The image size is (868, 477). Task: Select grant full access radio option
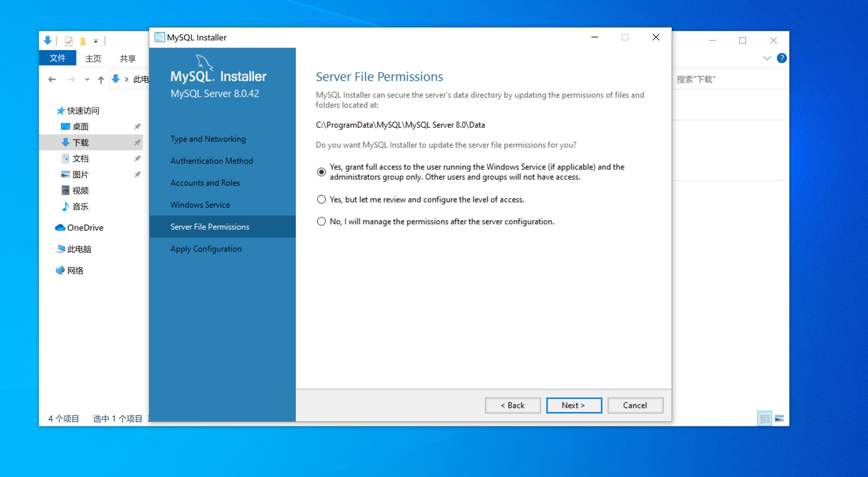321,172
